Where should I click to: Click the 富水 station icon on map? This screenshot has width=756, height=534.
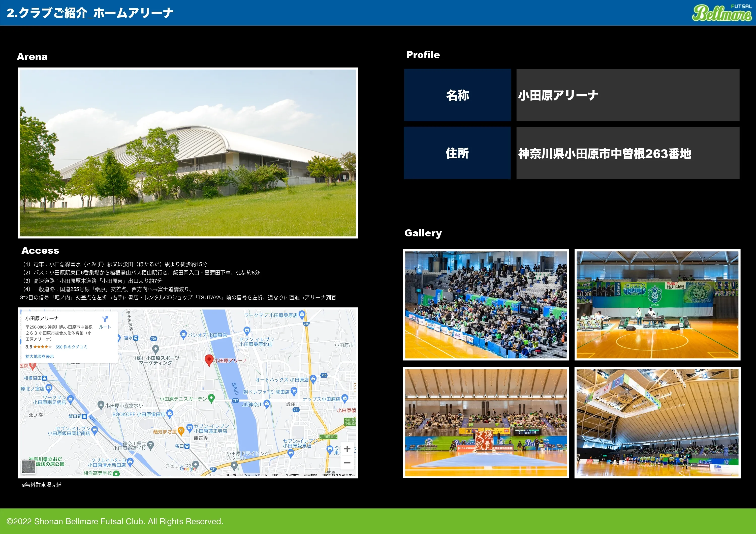(136, 338)
